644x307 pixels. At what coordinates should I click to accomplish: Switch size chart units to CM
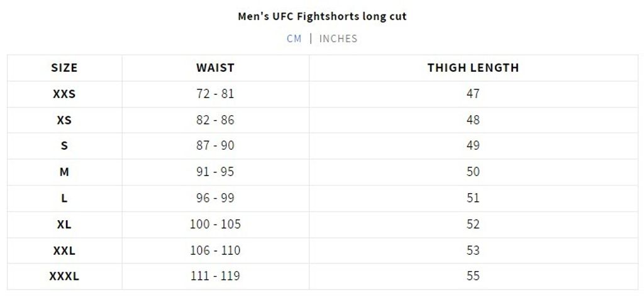[x=294, y=38]
